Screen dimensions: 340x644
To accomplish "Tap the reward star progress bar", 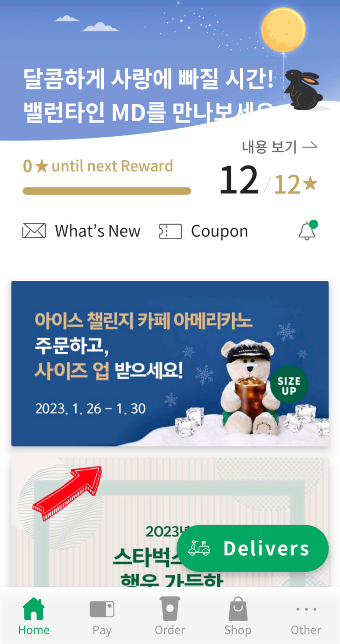I will 107,191.
